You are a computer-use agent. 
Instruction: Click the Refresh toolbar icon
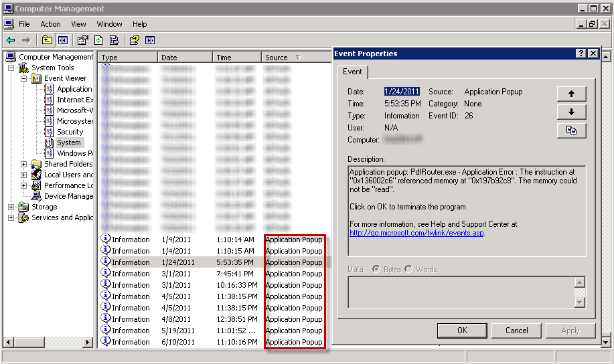(x=98, y=40)
